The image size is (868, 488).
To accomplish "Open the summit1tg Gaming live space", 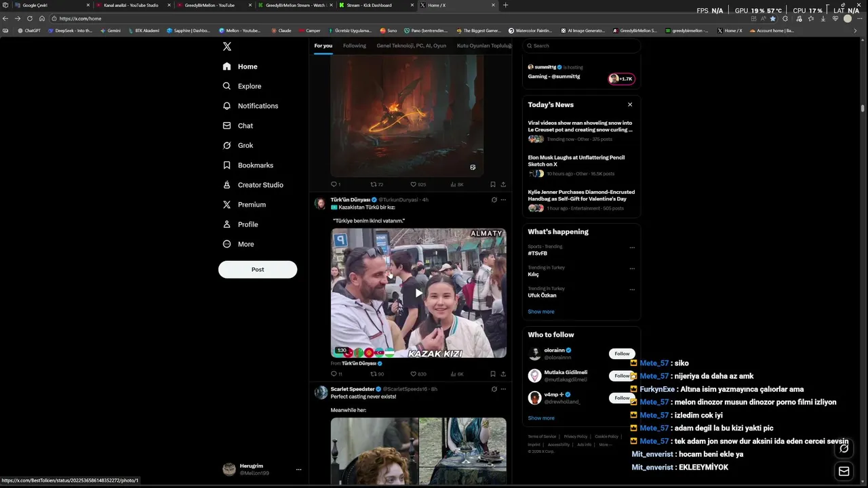I will [581, 73].
